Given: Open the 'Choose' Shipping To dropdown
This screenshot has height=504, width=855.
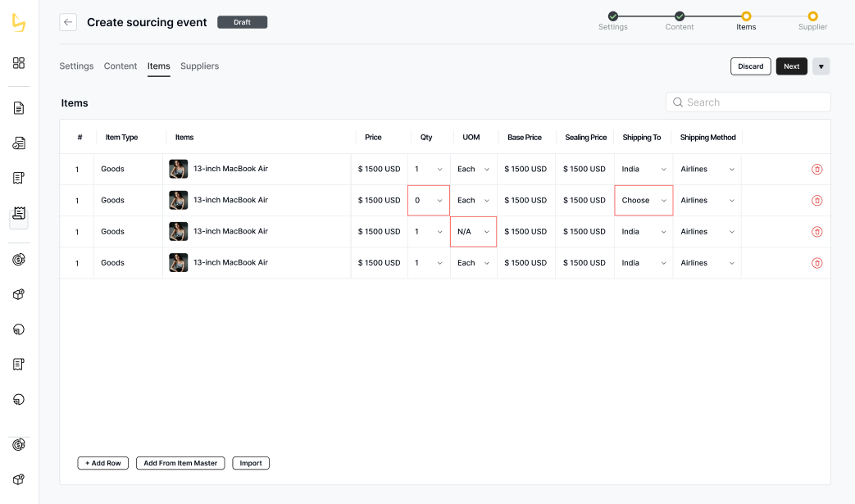Looking at the screenshot, I should coord(644,201).
